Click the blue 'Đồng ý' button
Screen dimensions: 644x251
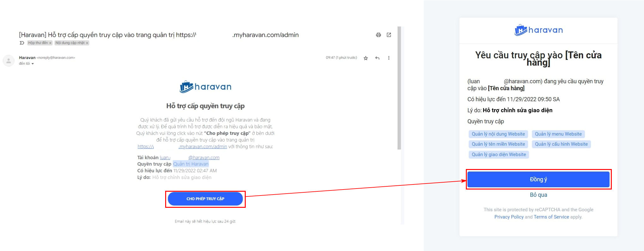pos(539,179)
